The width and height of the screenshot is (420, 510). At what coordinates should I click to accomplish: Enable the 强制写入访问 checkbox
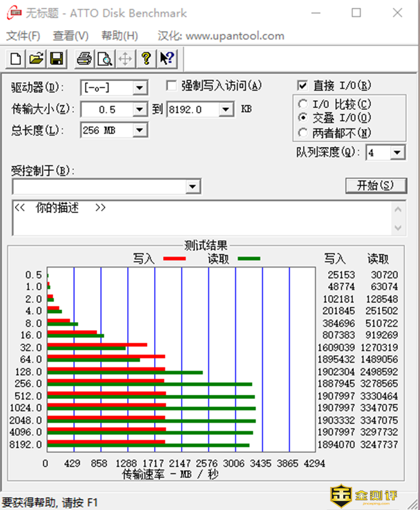172,86
